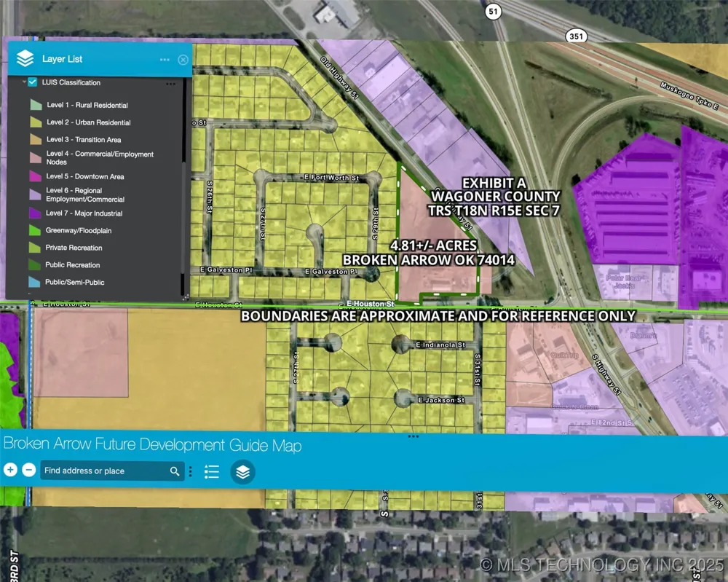
Task: Click the three-dot handle above the title bar
Action: (x=414, y=436)
